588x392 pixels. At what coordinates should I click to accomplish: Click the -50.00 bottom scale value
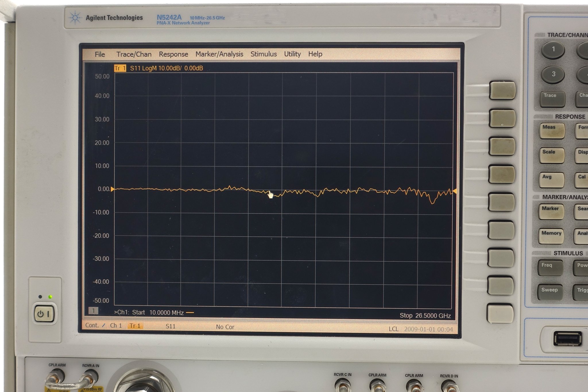(x=101, y=301)
